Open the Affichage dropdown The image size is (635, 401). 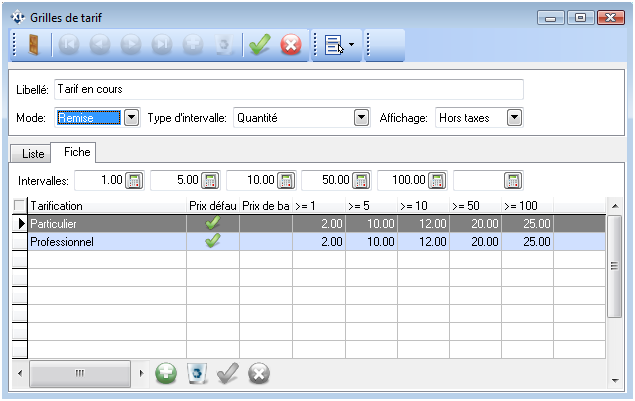[x=514, y=118]
